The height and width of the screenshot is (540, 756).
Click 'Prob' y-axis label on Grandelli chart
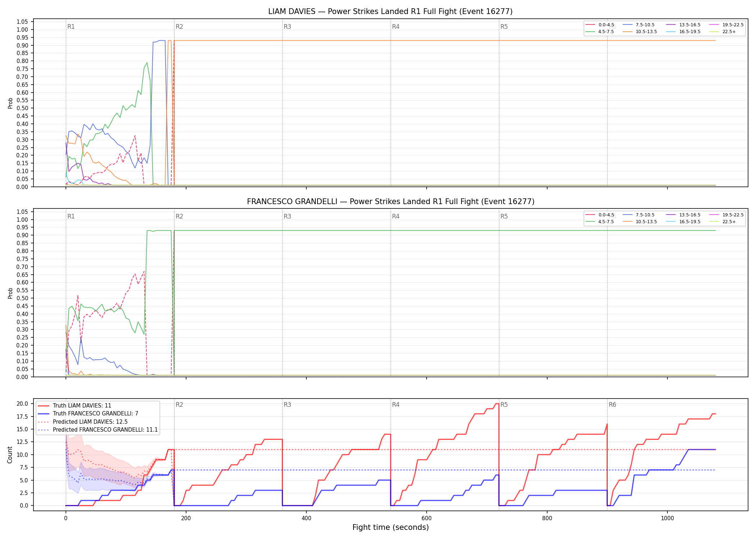pos(10,293)
